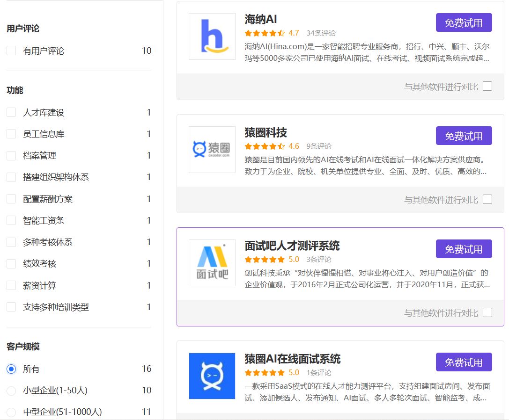This screenshot has height=420, width=509.
Task: Open the 猿圈AI在线面试系统 logo thumbnail
Action: tap(212, 376)
